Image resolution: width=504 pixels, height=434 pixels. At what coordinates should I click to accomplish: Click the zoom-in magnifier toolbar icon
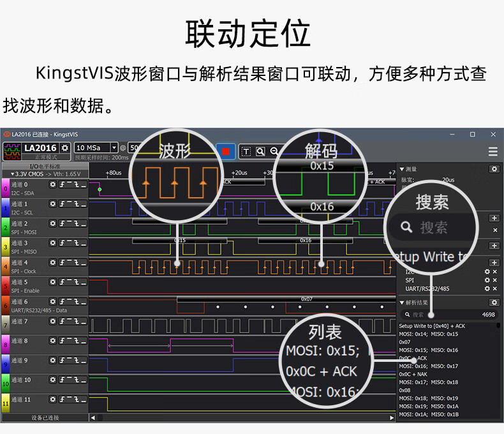260,152
